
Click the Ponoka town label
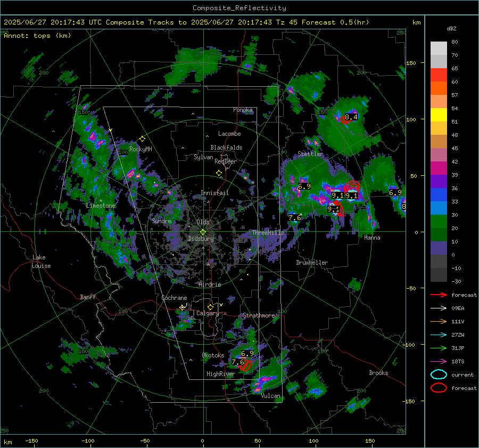[243, 110]
